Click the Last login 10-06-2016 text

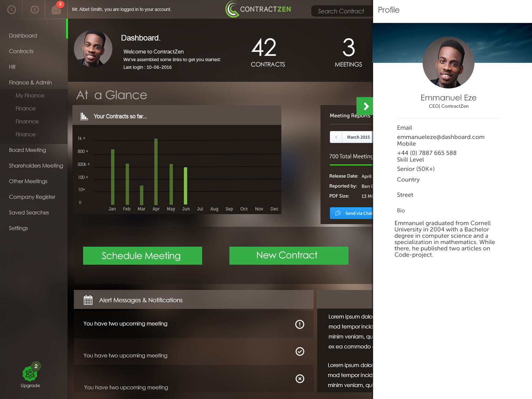coord(148,67)
